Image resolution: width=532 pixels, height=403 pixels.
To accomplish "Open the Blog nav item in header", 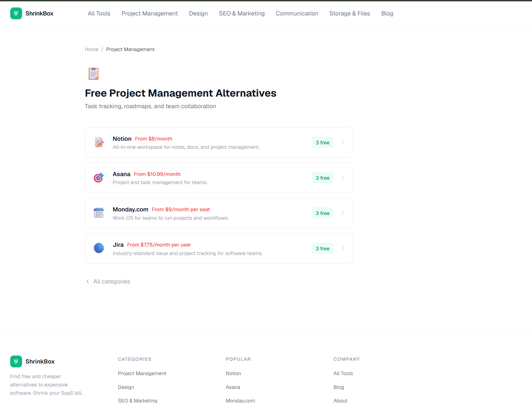I will coord(387,14).
